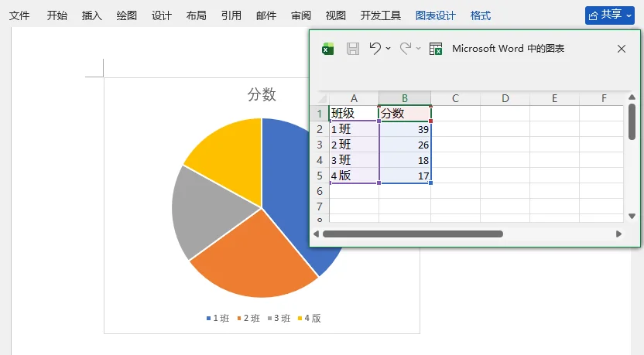Select row 7 header
Image resolution: width=644 pixels, height=355 pixels.
tap(320, 207)
